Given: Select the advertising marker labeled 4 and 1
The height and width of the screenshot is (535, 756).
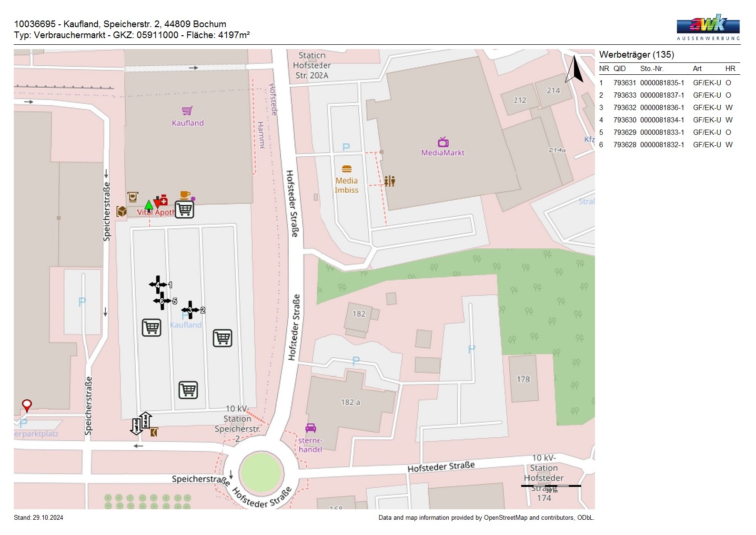Looking at the screenshot, I should pos(158,285).
